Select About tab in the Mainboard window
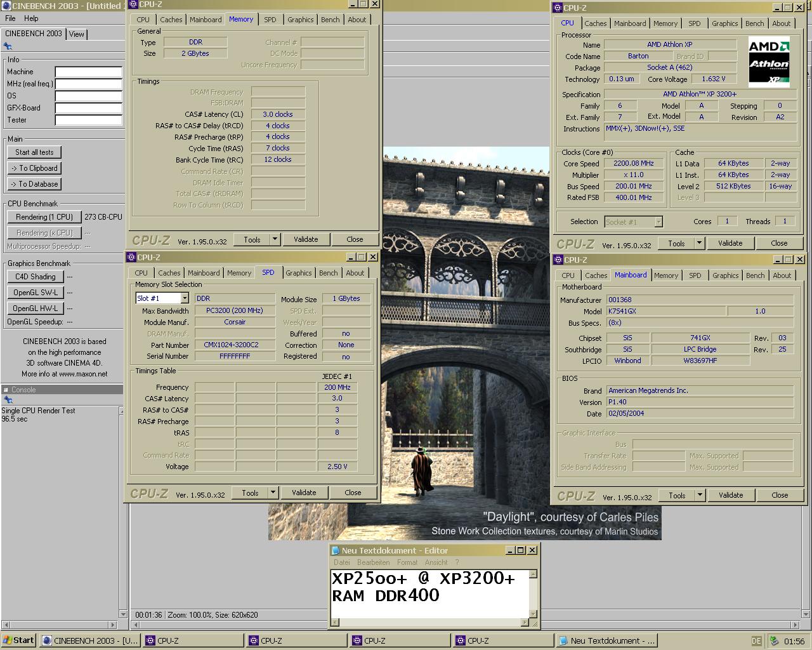This screenshot has width=812, height=650. point(782,275)
